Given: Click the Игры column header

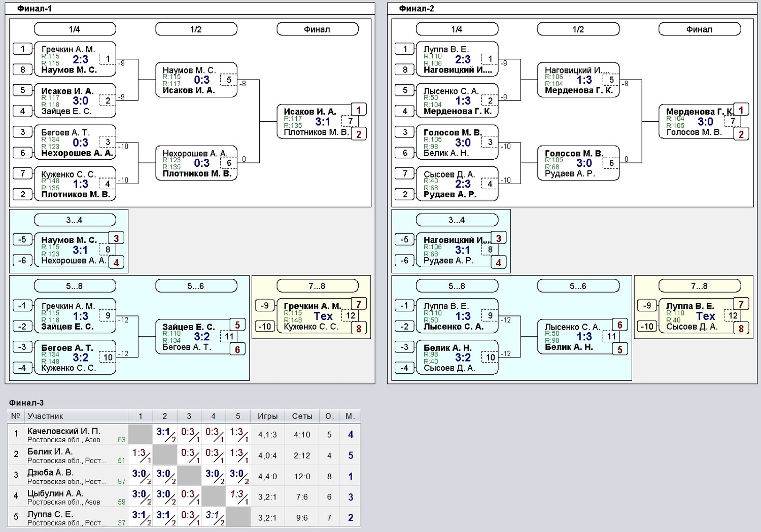Looking at the screenshot, I should tap(267, 416).
